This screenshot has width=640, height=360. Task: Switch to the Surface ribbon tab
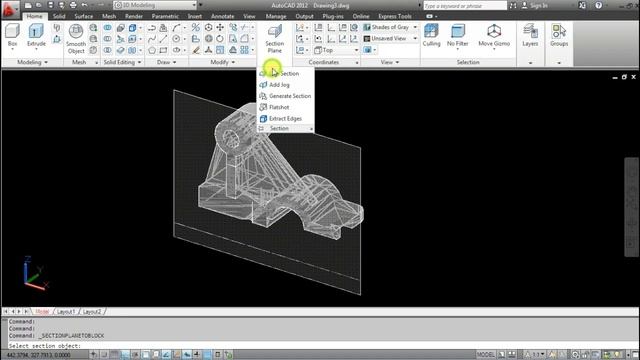coord(84,16)
